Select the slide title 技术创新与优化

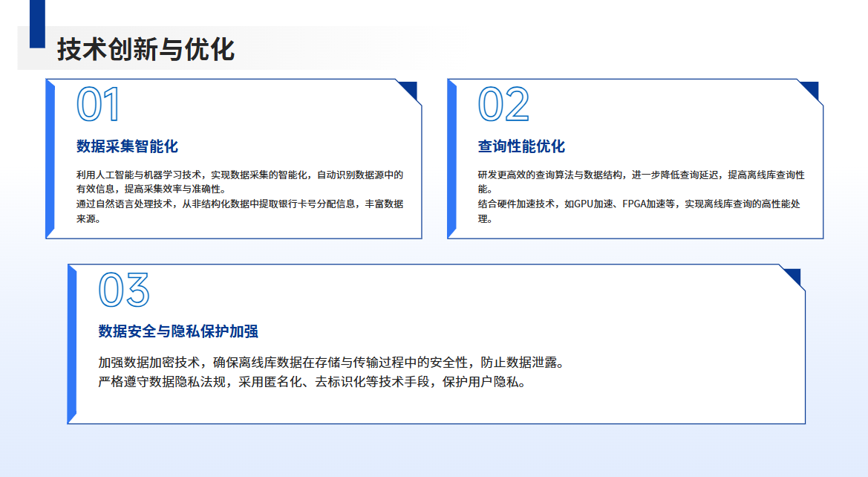click(146, 49)
